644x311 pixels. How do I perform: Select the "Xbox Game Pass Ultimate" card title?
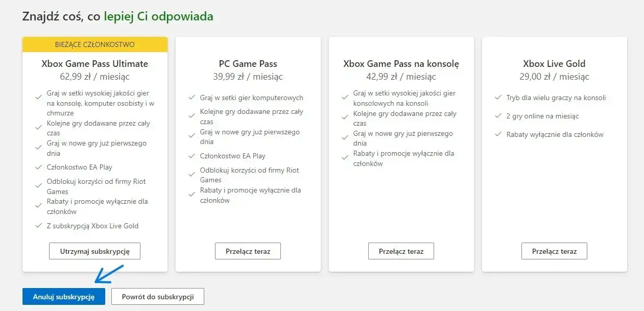click(94, 63)
